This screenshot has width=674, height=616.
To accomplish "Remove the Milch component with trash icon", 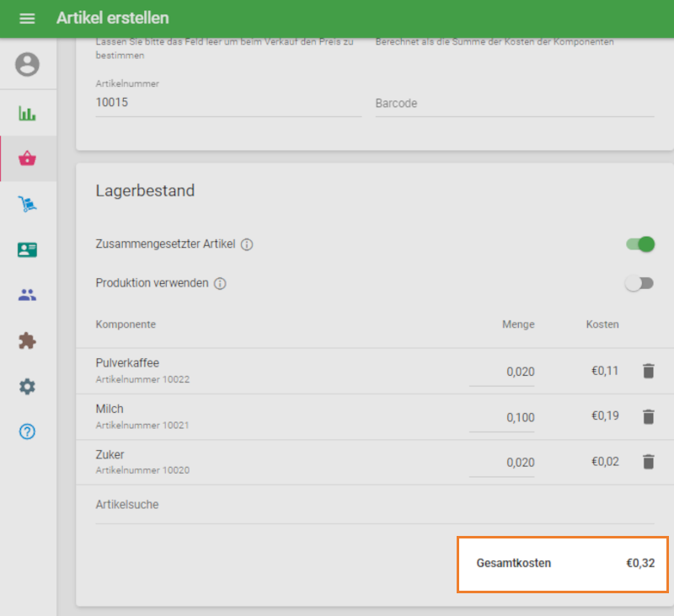I will [x=648, y=416].
